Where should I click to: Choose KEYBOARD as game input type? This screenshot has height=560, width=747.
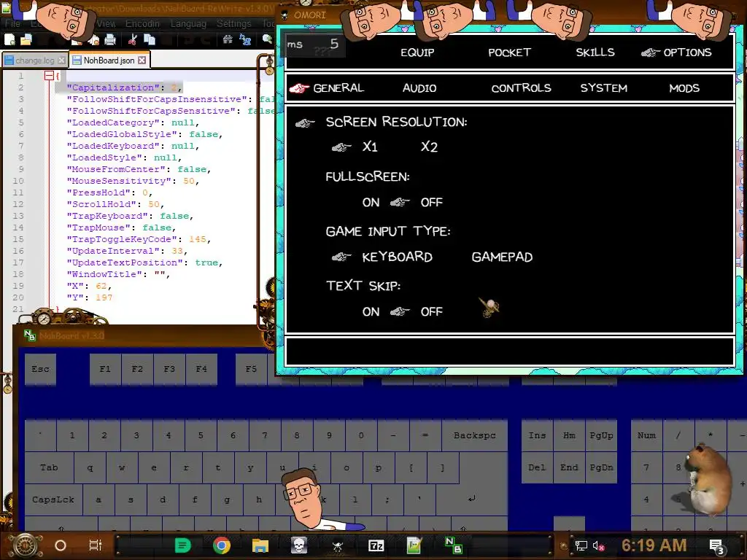[x=398, y=257]
